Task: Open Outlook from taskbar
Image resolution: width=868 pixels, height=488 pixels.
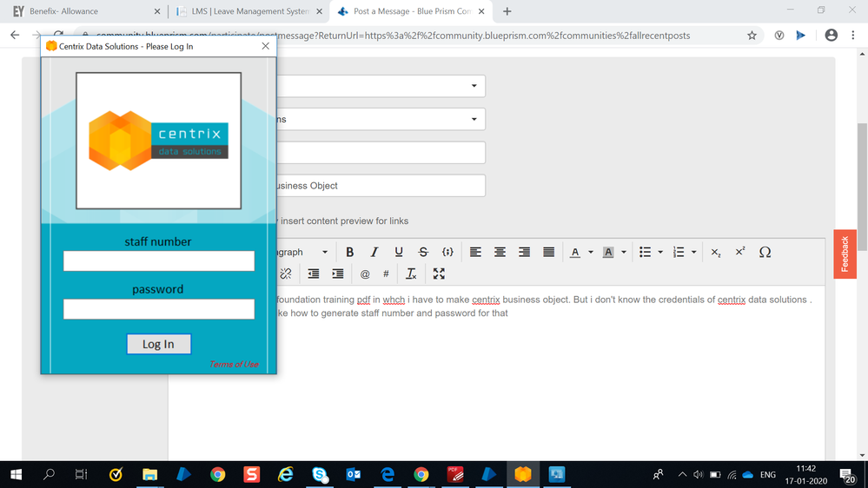Action: (353, 475)
